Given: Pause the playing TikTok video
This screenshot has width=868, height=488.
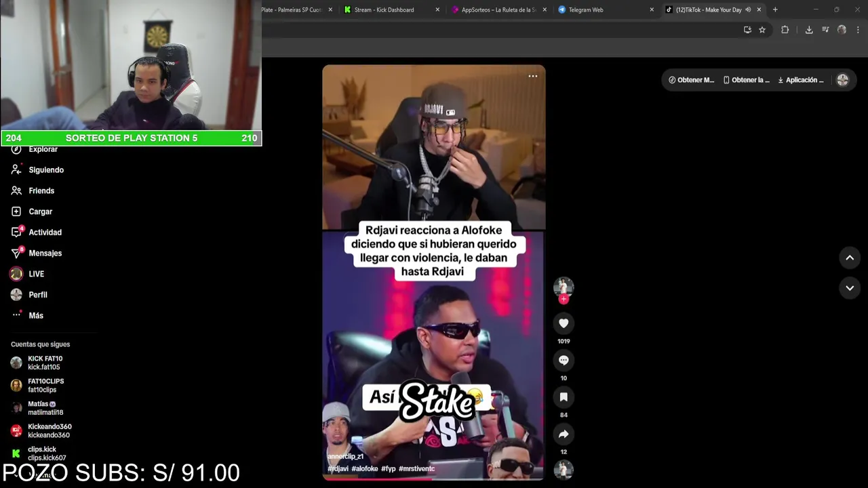Looking at the screenshot, I should (x=434, y=271).
